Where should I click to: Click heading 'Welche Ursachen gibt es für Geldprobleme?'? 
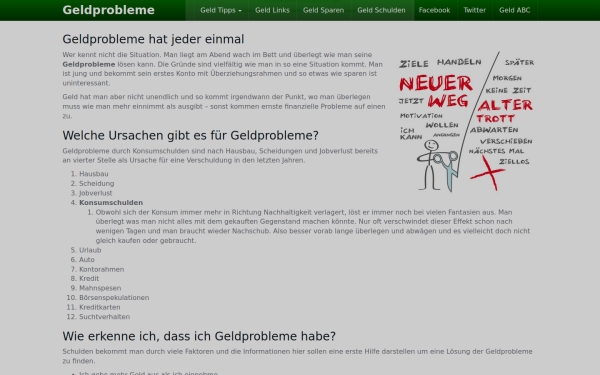tap(191, 135)
